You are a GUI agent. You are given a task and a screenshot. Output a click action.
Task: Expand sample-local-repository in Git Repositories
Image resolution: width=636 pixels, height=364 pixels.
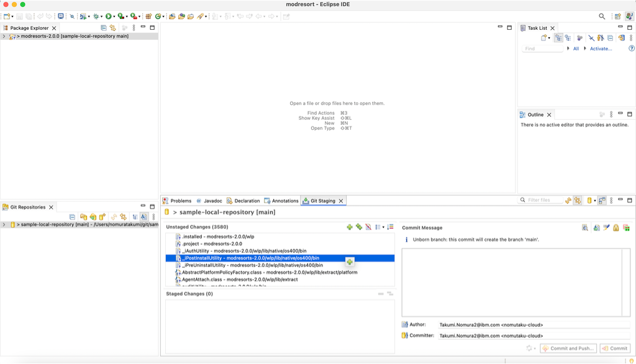4,224
